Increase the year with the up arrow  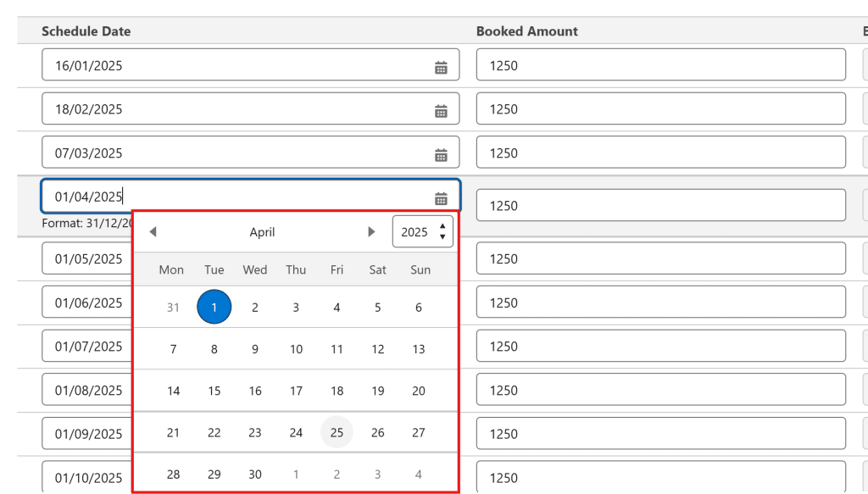(x=442, y=226)
